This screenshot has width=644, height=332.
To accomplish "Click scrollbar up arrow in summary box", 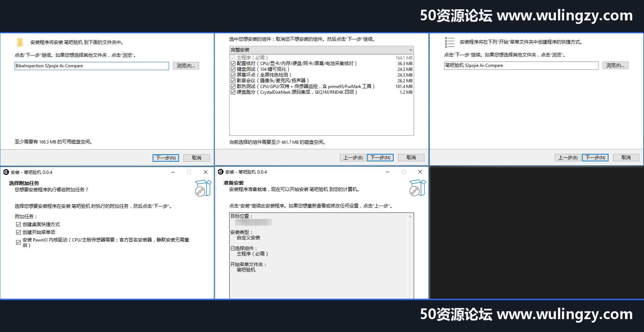I will (410, 216).
